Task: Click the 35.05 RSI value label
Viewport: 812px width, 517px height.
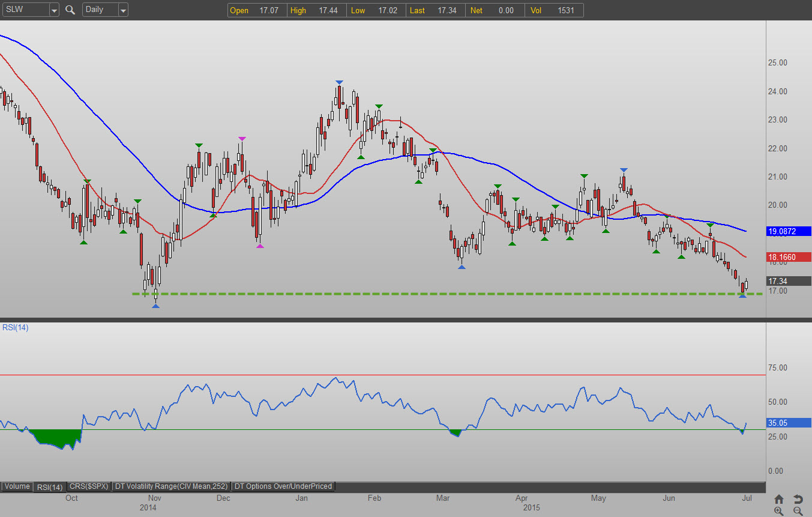Action: point(789,423)
